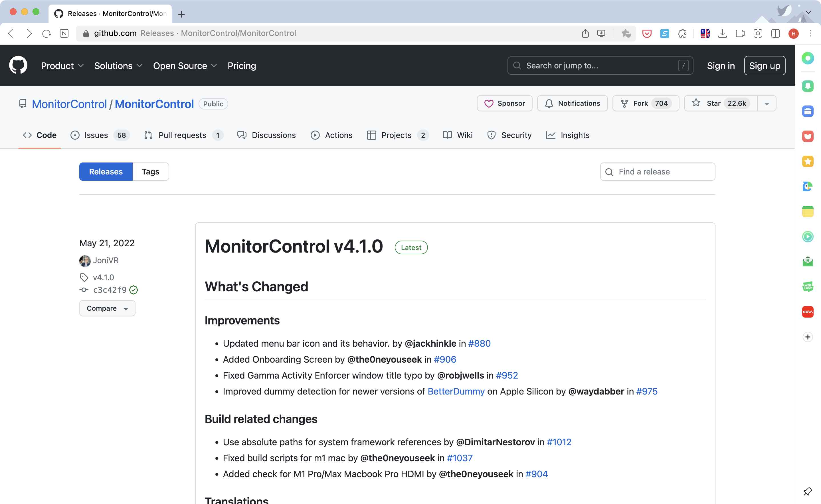Screen dimensions: 821x504
Task: Pin the sidebar with the pin icon
Action: point(807,491)
